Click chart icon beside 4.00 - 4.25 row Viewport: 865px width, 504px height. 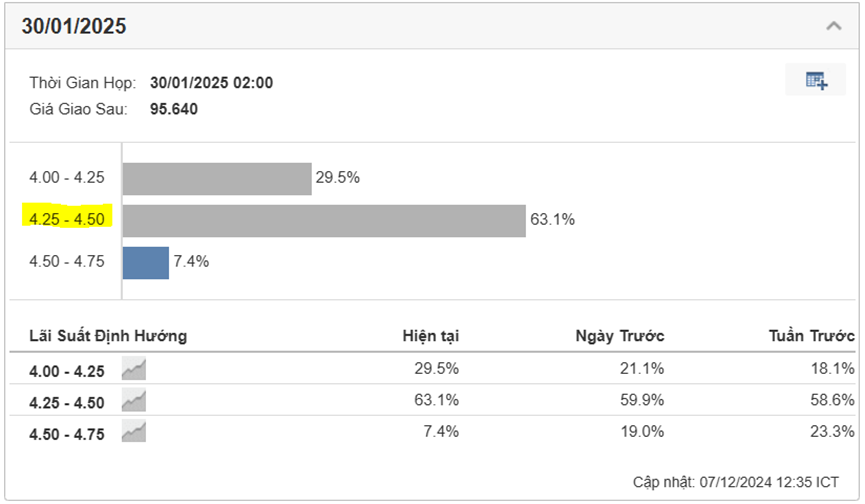(x=134, y=369)
